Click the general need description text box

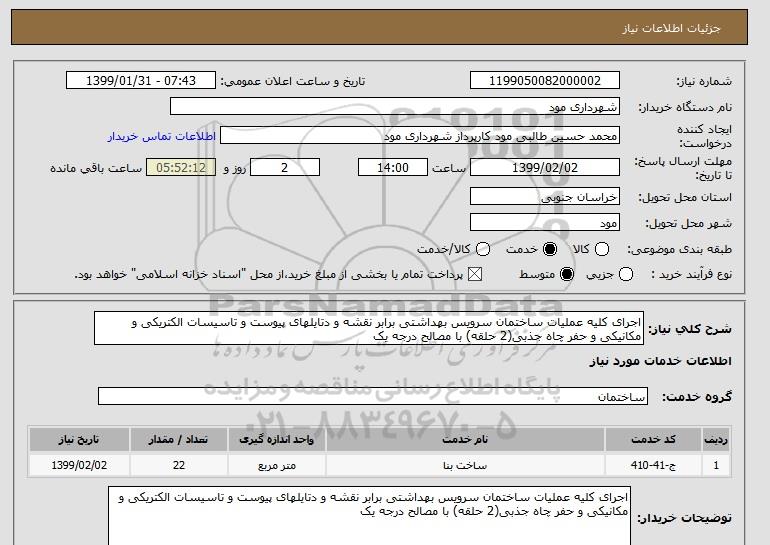pos(369,328)
